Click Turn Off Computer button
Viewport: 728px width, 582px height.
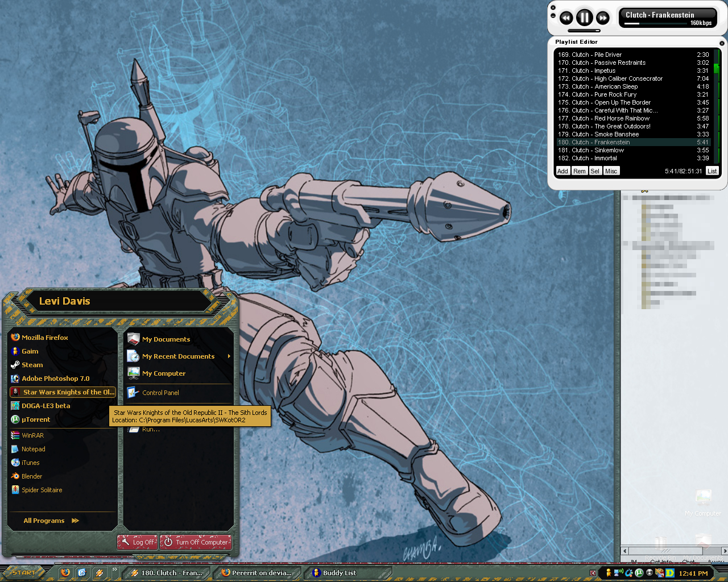pyautogui.click(x=196, y=542)
